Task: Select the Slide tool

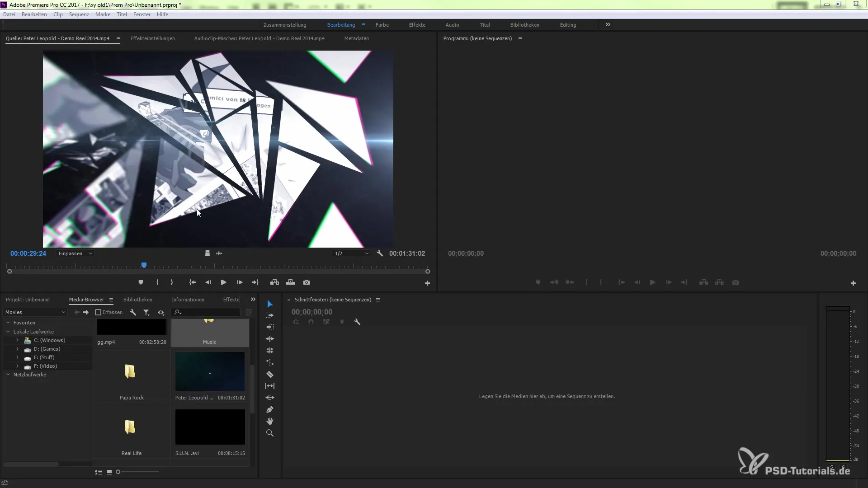Action: tap(270, 398)
